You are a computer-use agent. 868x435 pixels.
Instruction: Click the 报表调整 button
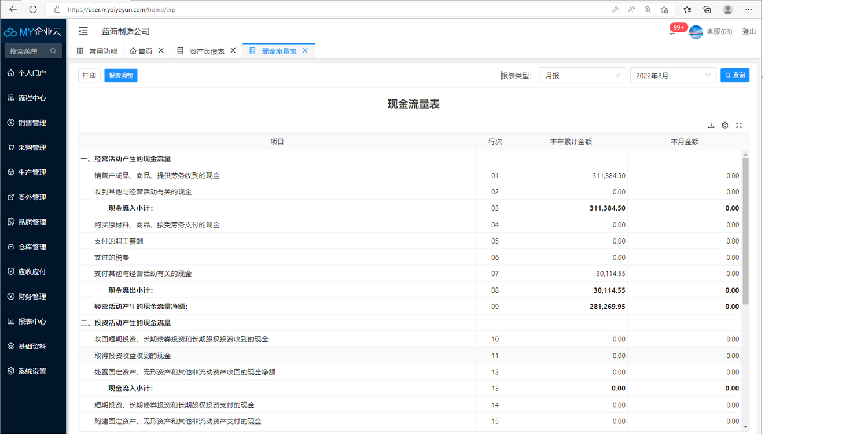[x=121, y=76]
